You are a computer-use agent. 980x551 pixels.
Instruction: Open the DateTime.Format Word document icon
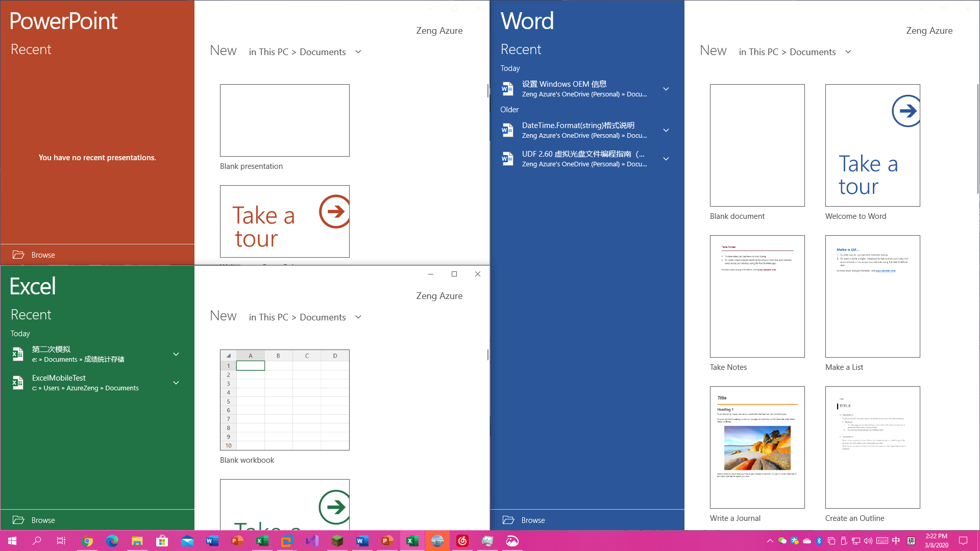tap(507, 130)
